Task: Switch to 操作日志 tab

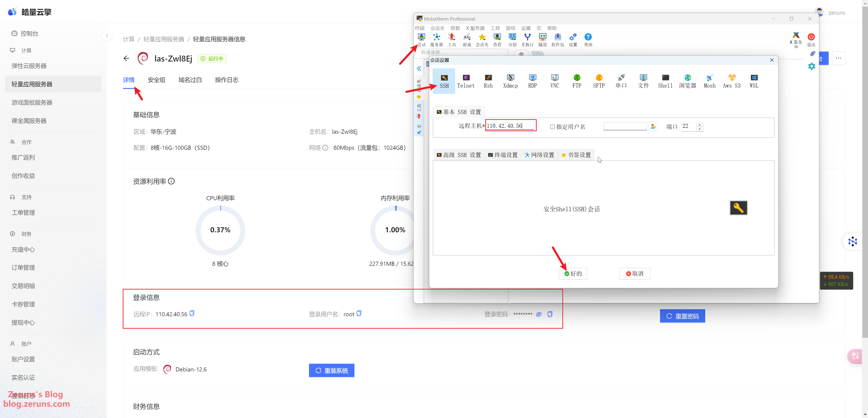Action: [226, 80]
